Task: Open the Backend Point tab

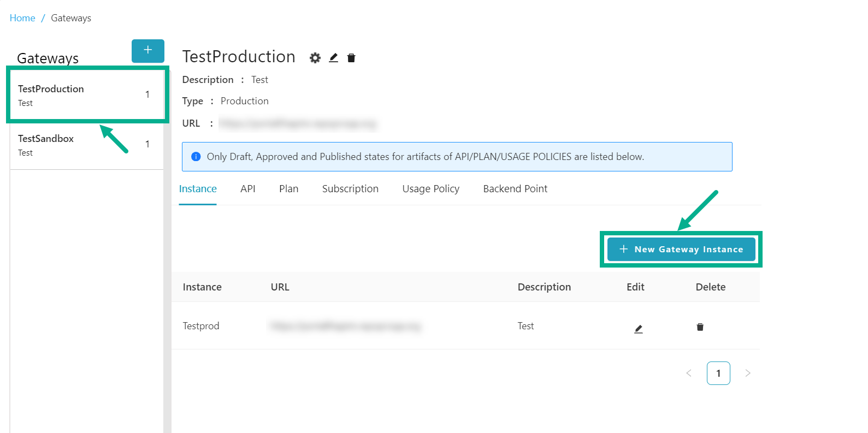Action: [x=515, y=189]
